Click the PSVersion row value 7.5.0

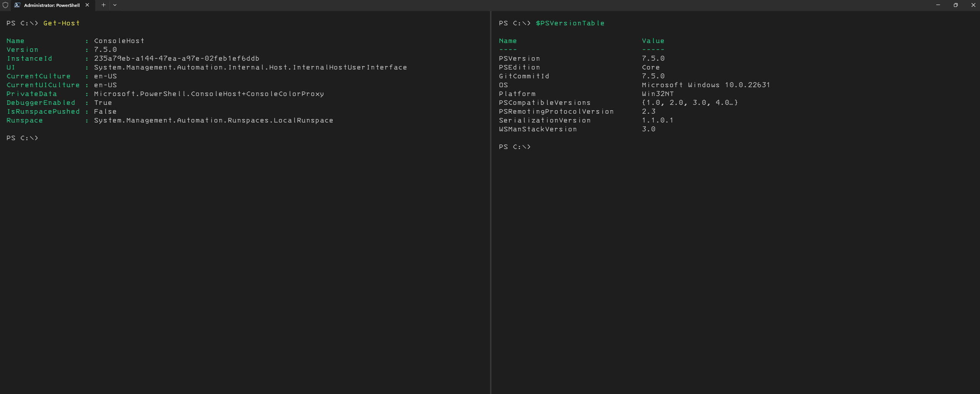(653, 58)
